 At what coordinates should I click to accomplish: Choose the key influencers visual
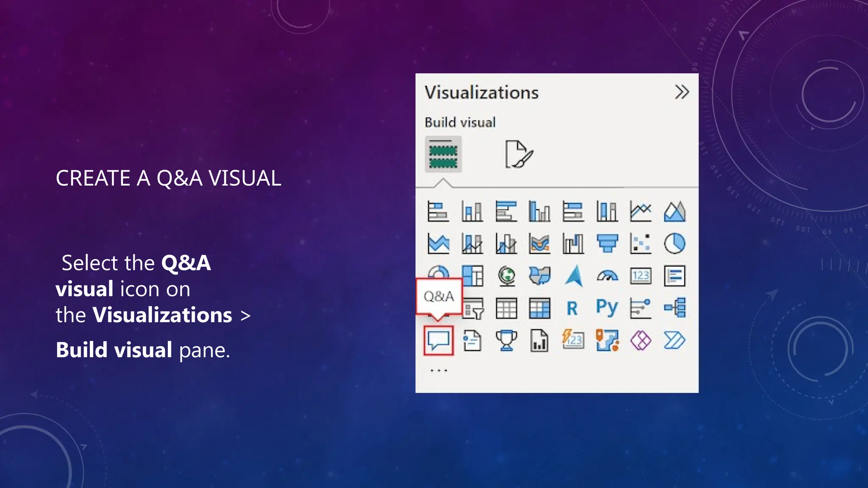click(x=640, y=308)
